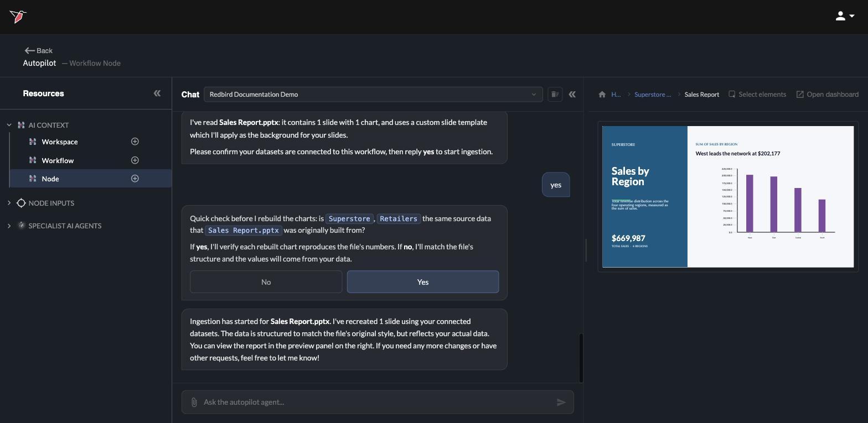Select the Workspace context item
The image size is (868, 423).
click(59, 142)
